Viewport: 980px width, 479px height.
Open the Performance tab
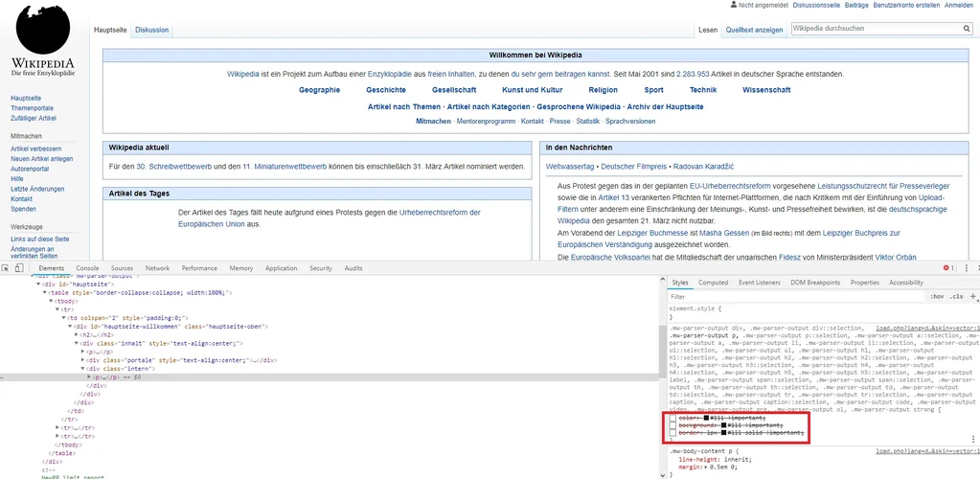click(199, 268)
